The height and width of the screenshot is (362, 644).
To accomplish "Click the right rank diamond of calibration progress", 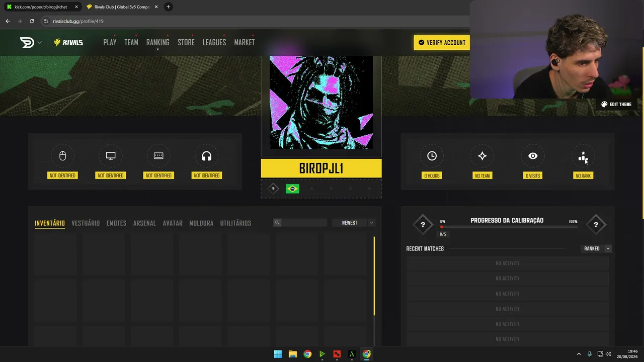I will click(x=596, y=225).
